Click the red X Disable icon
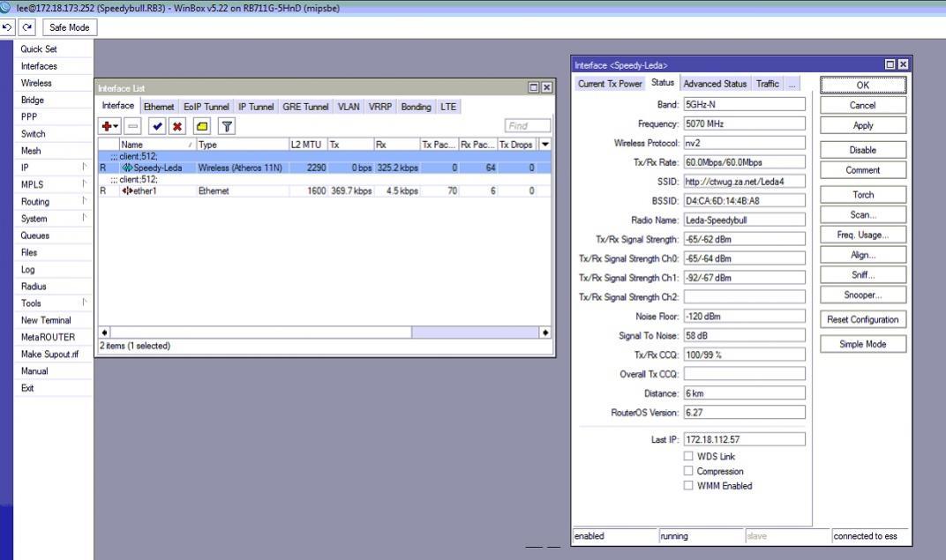This screenshot has height=560, width=946. pos(177,127)
